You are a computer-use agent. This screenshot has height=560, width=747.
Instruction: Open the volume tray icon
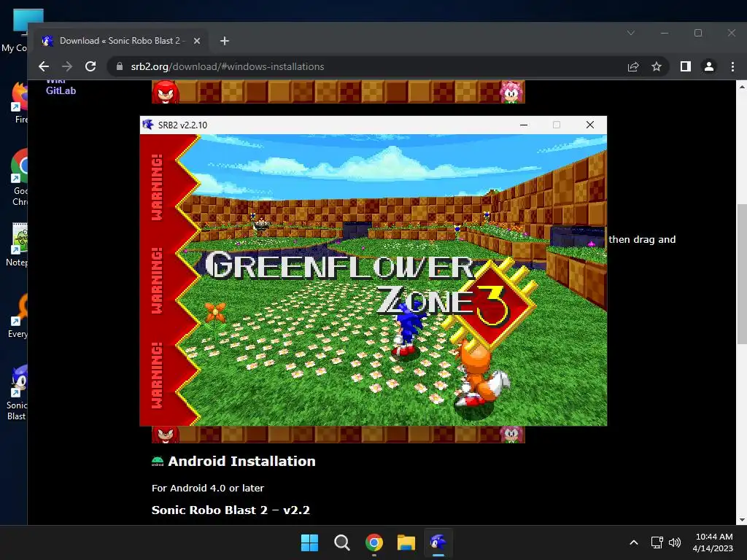point(675,542)
